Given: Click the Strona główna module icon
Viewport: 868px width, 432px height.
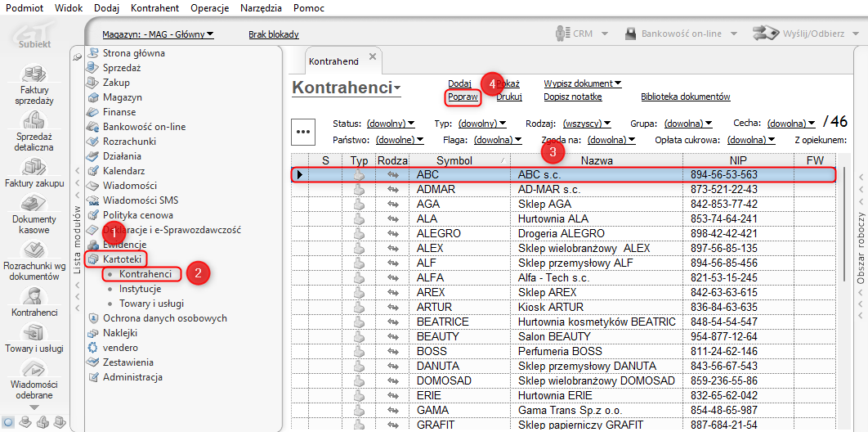Looking at the screenshot, I should 93,53.
